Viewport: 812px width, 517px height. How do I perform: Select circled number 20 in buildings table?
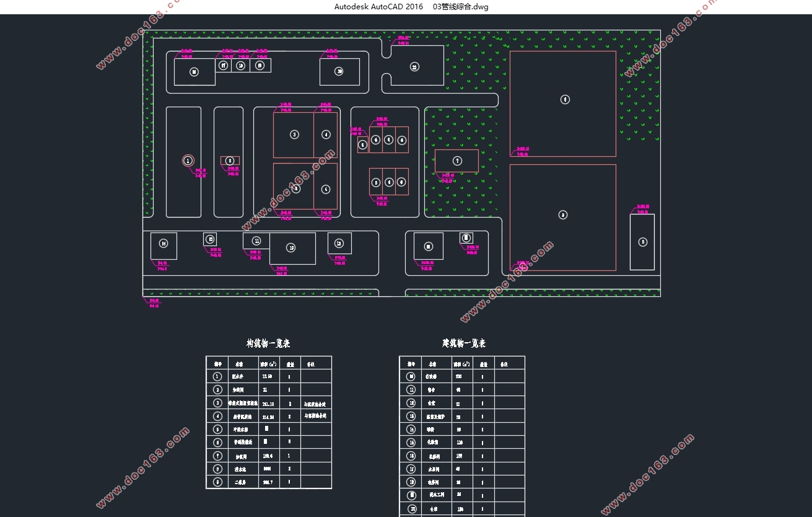click(413, 509)
